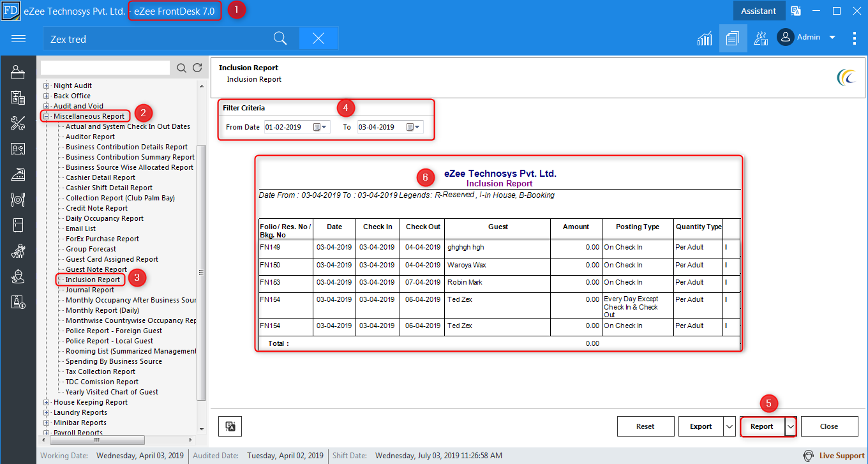This screenshot has width=868, height=464.
Task: Expand the House Keeping Report node
Action: click(47, 402)
